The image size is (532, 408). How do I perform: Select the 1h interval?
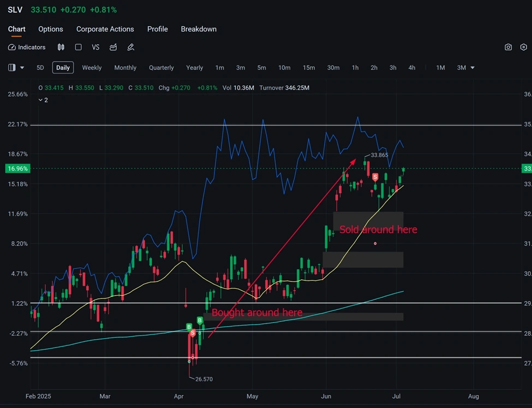click(x=355, y=68)
